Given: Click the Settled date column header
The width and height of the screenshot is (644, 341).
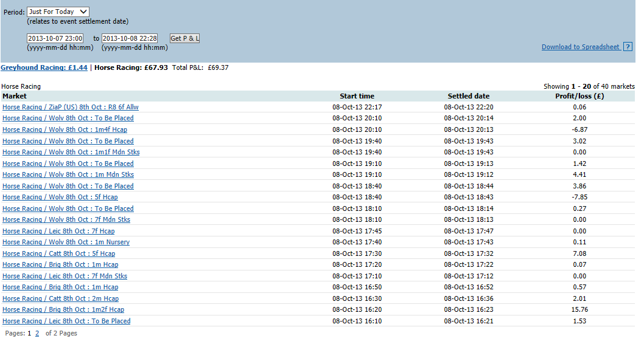Looking at the screenshot, I should 469,97.
